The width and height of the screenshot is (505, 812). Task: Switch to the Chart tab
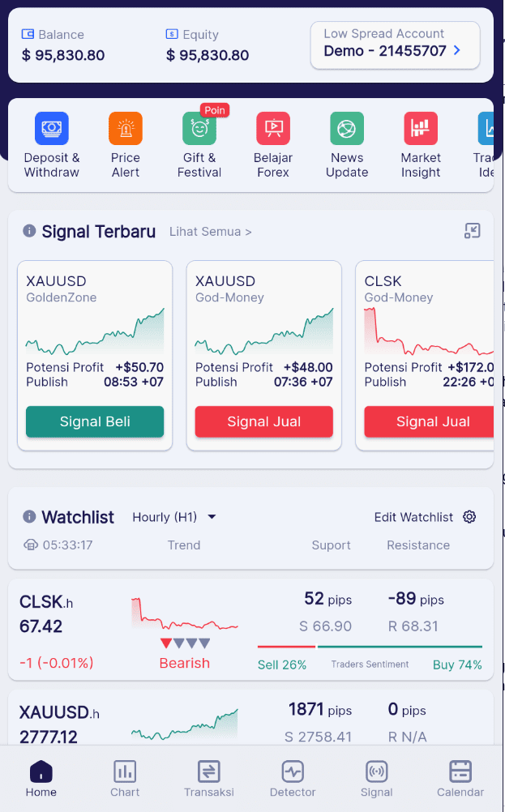click(125, 778)
